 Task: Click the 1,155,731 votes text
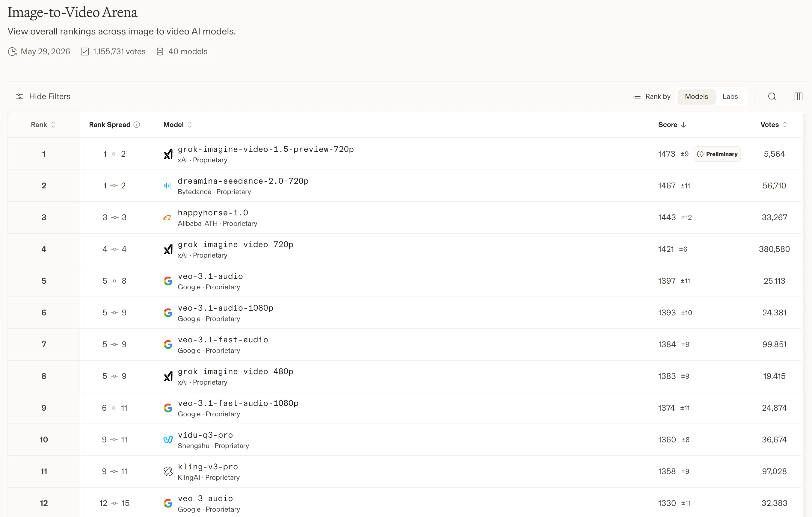click(x=119, y=52)
